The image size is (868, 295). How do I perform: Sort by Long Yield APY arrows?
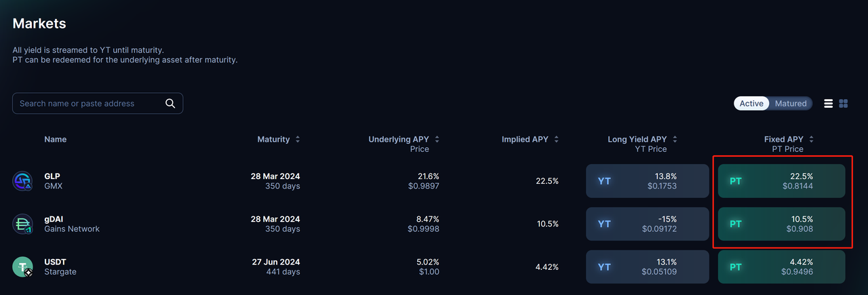pyautogui.click(x=673, y=140)
